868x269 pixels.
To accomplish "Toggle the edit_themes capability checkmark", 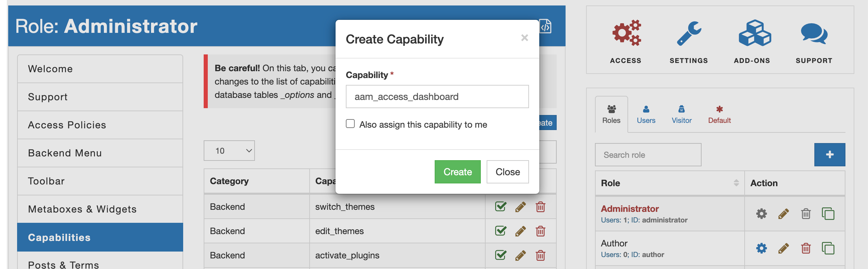I will pyautogui.click(x=501, y=231).
